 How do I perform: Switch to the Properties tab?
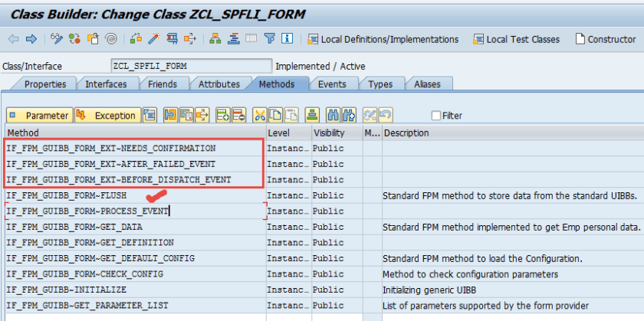tap(45, 84)
